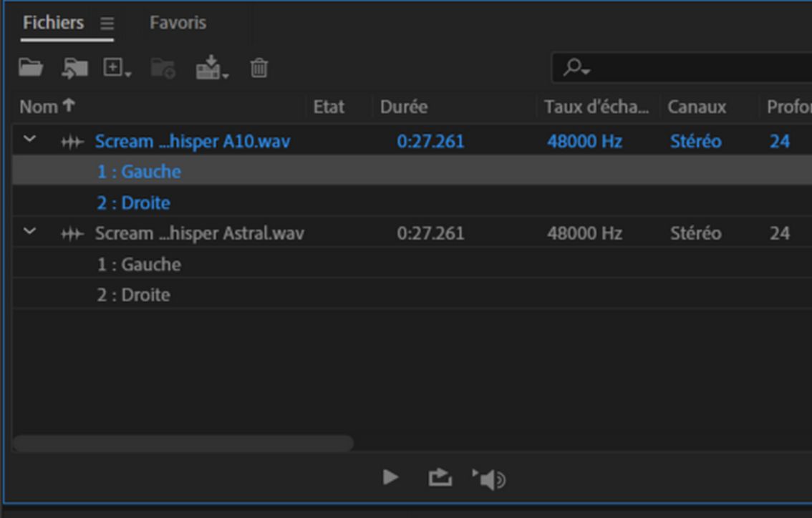Screen dimensions: 812x518
Task: Open the magnifier search options dropdown
Action: click(x=576, y=67)
